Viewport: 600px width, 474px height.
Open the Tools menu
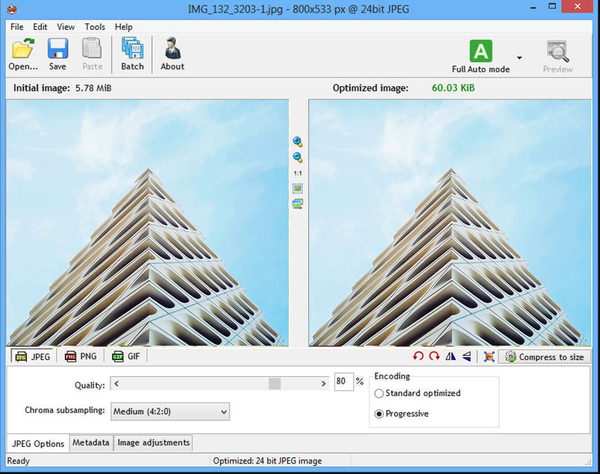point(95,26)
